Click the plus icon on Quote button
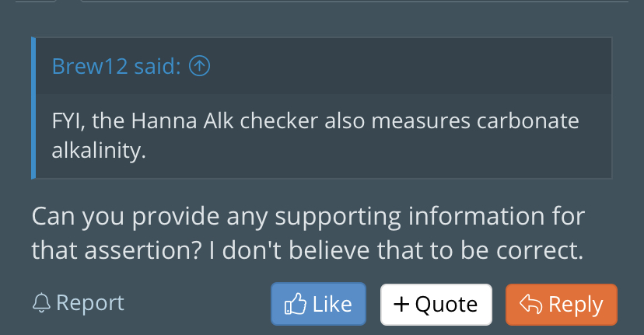Viewport: 644px width, 335px height. [x=401, y=304]
